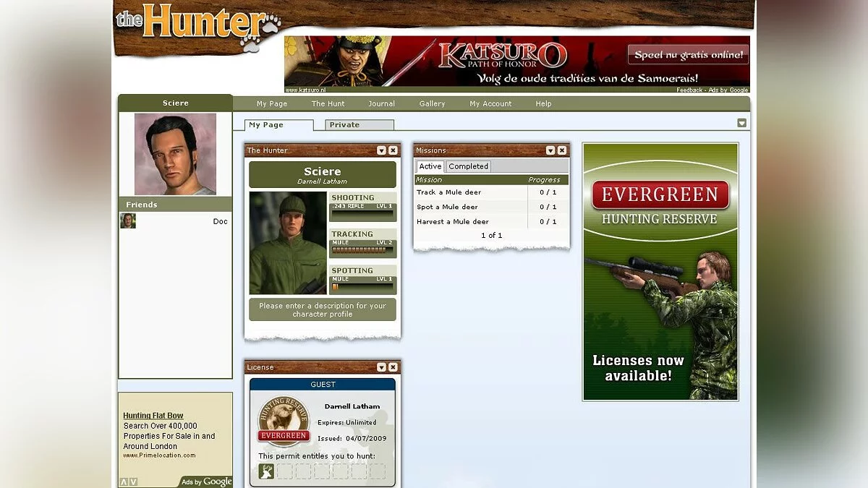Click the Shooting skill progress bar
Viewport: 868px width, 488px height.
coord(363,215)
